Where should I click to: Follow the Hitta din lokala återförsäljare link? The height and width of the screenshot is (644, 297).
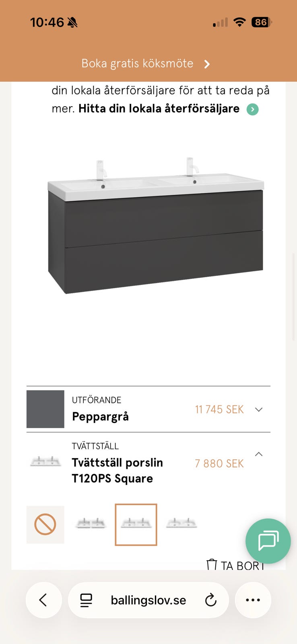[x=159, y=109]
